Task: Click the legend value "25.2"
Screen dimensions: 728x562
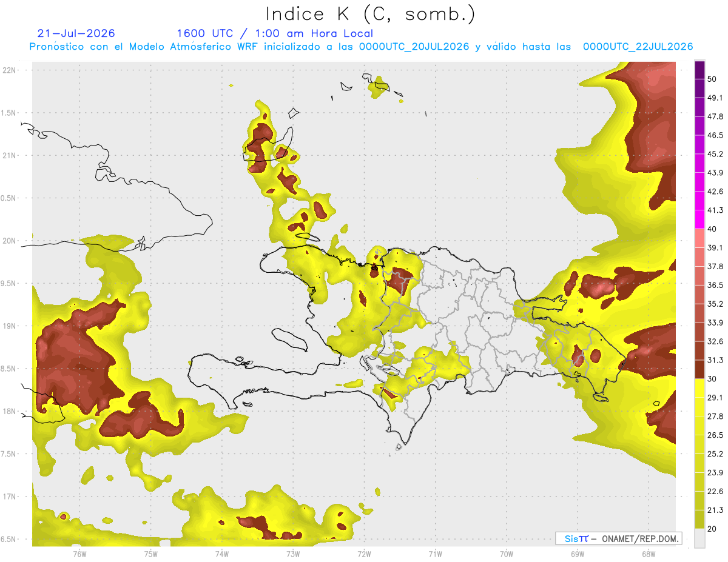Action: click(715, 454)
